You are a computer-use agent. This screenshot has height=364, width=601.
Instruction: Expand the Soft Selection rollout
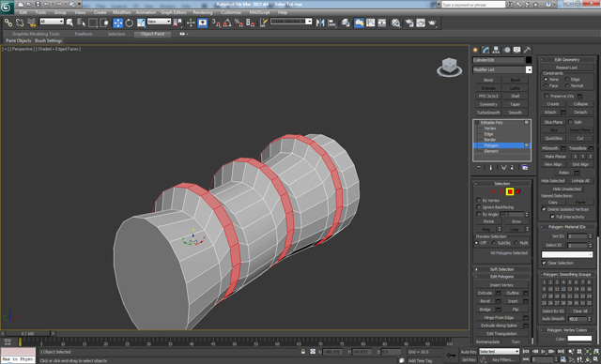(x=501, y=269)
